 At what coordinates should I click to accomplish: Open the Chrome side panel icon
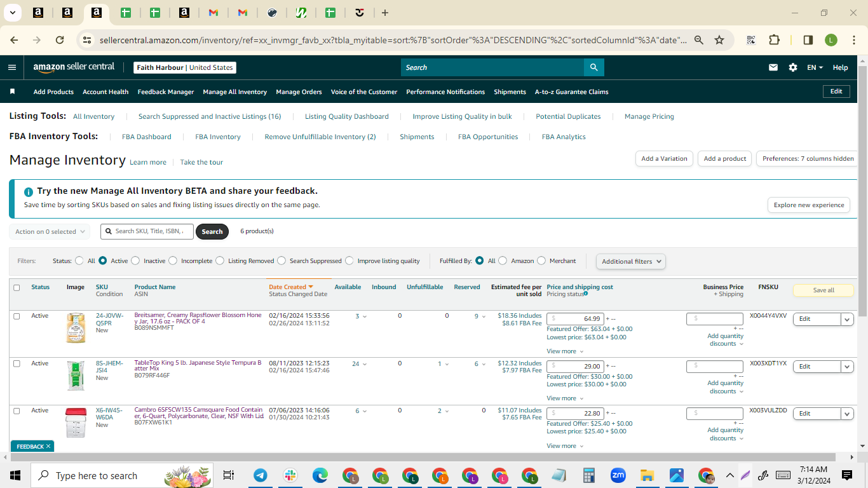(808, 40)
